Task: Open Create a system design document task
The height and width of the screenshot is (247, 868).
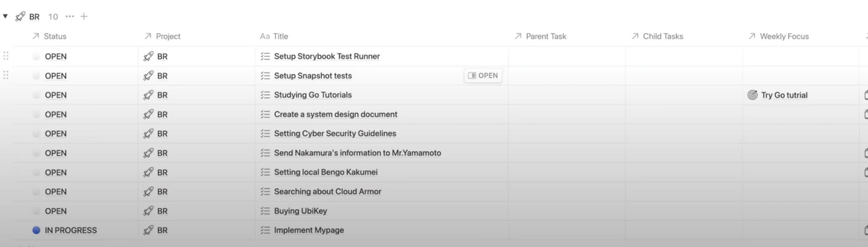Action: pyautogui.click(x=336, y=115)
